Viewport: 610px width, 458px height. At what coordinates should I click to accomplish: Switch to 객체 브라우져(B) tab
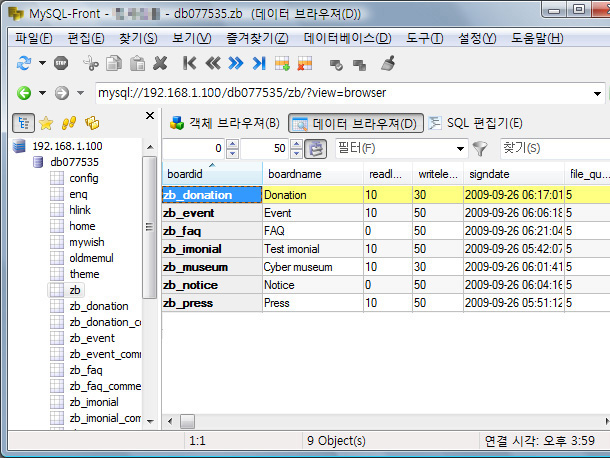click(224, 123)
